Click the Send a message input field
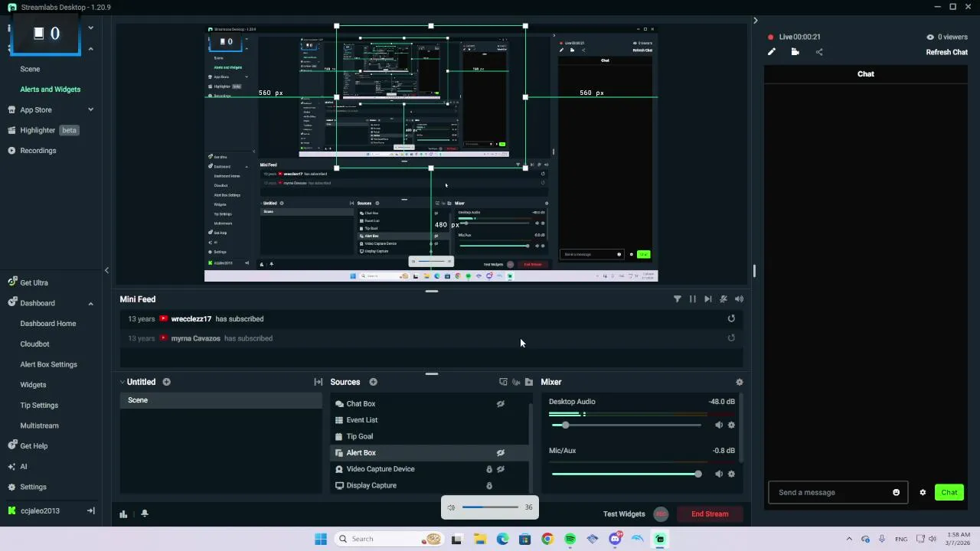This screenshot has width=980, height=551. [x=838, y=492]
